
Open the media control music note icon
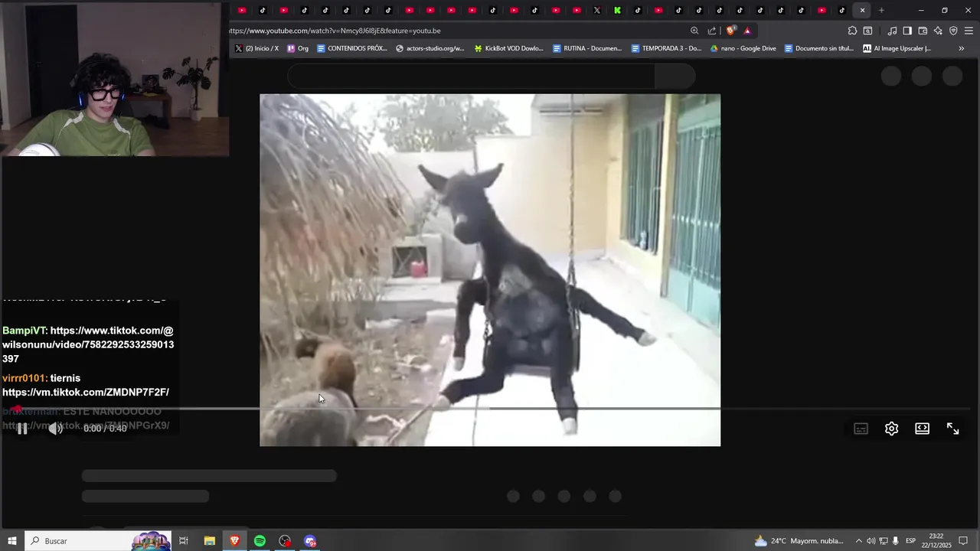click(892, 31)
